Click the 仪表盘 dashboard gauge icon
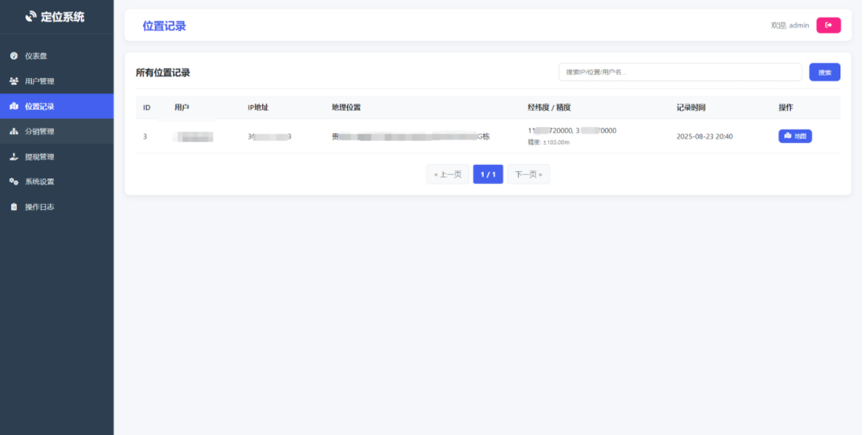 14,56
